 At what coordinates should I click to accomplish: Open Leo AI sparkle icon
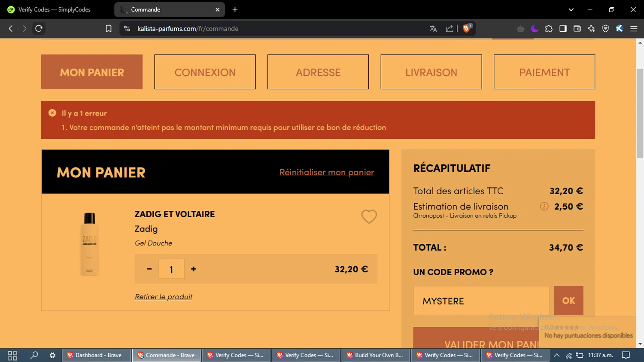[x=591, y=29]
